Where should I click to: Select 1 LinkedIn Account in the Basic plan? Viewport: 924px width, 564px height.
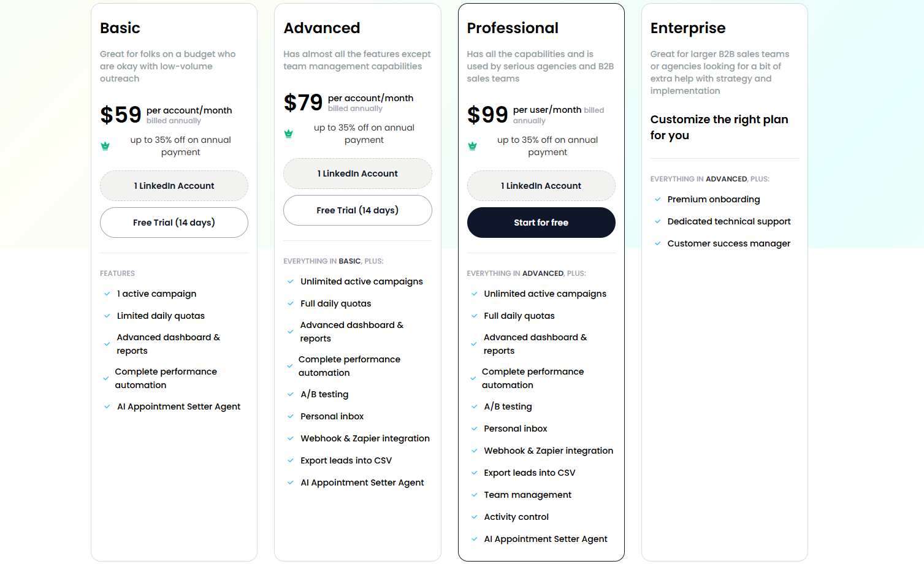point(174,186)
